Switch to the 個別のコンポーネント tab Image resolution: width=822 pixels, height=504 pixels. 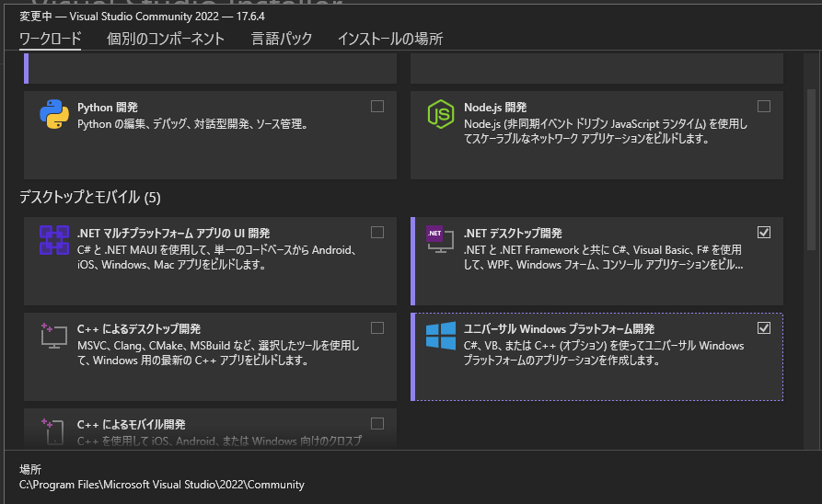[x=166, y=39]
